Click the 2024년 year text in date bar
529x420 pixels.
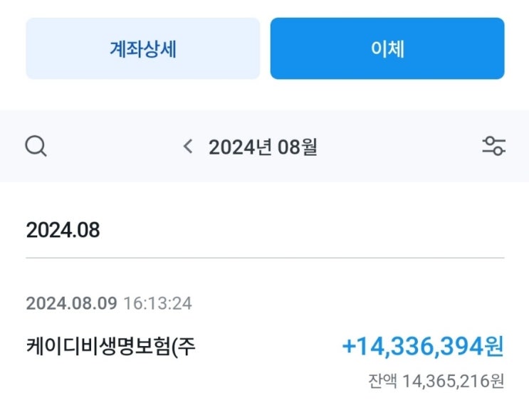coord(239,147)
